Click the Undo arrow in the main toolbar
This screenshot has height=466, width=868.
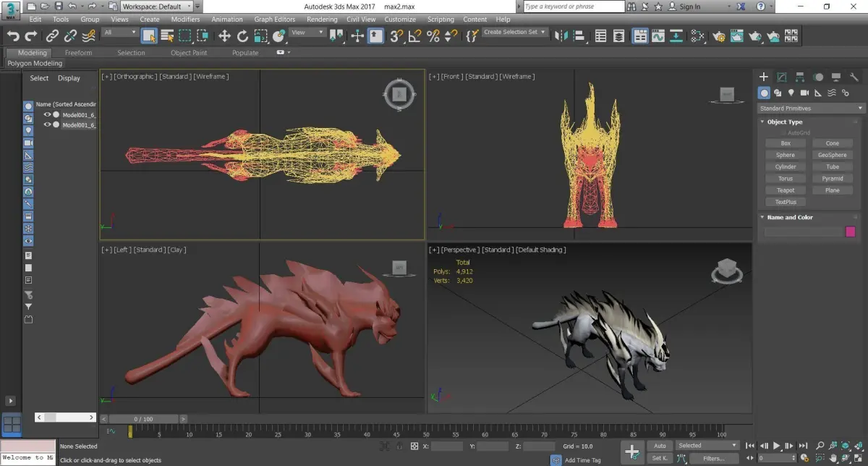pos(13,35)
